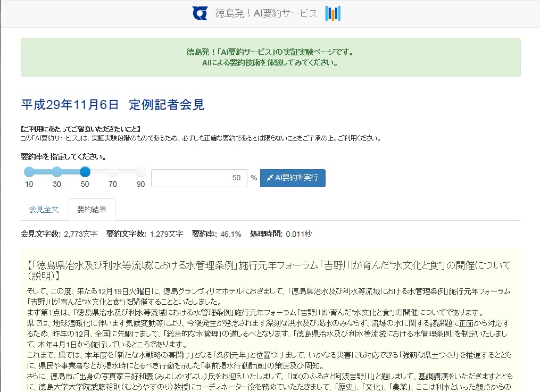This screenshot has width=540, height=392.
Task: Select 70 on the summarization rate slider
Action: [x=113, y=171]
